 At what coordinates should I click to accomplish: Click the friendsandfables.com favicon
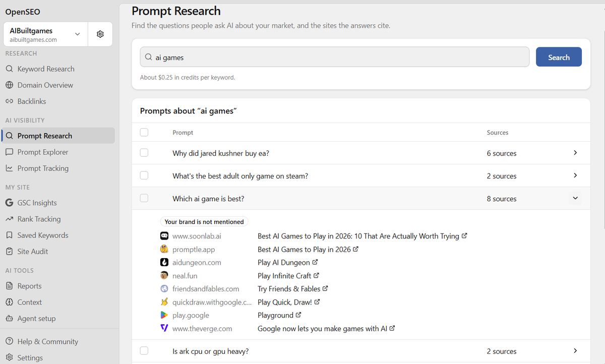(164, 289)
